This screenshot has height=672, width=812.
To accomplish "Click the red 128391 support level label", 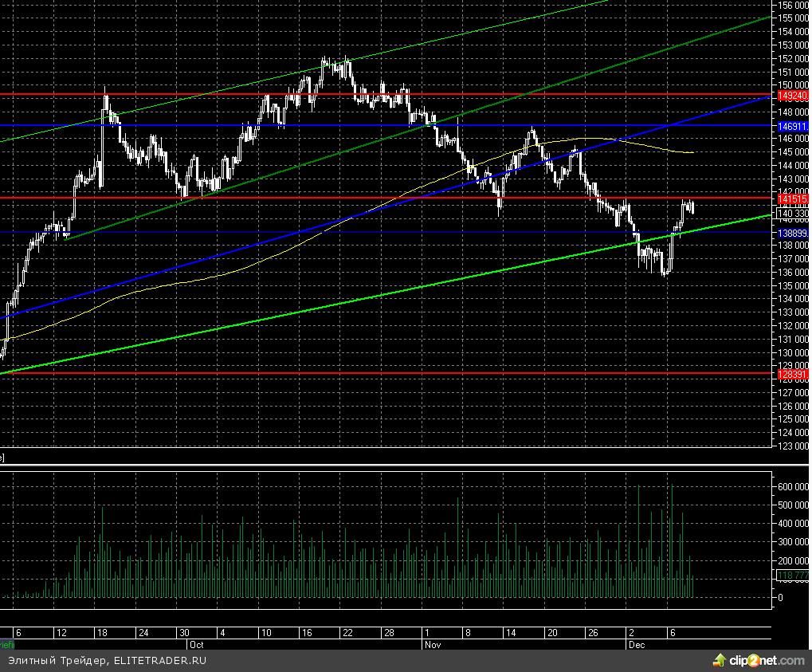I will [792, 373].
